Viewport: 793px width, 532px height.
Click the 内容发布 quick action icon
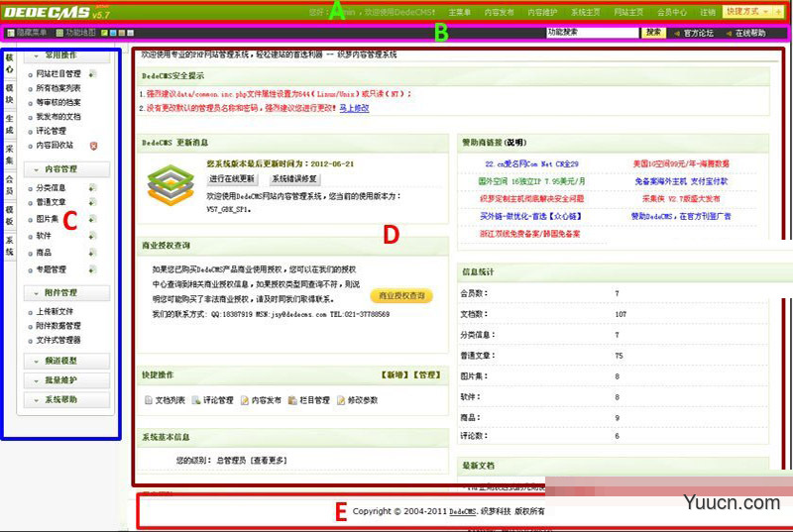click(x=245, y=400)
